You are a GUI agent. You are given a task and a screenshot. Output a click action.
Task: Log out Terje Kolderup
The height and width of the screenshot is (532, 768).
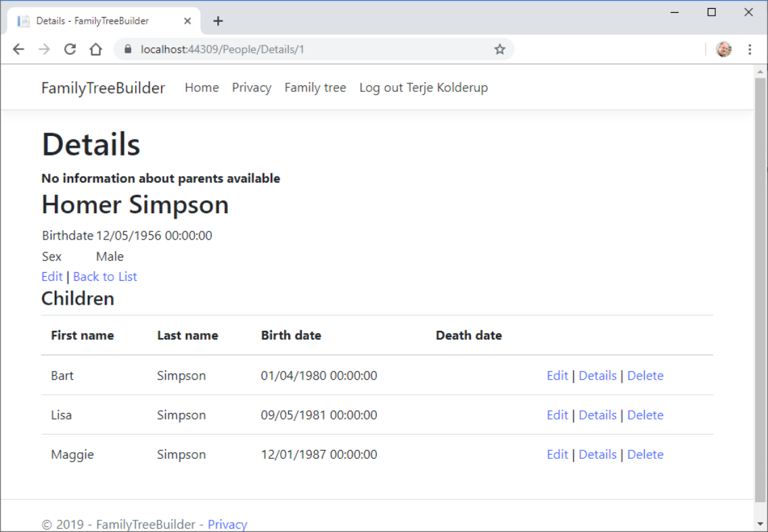[x=423, y=87]
